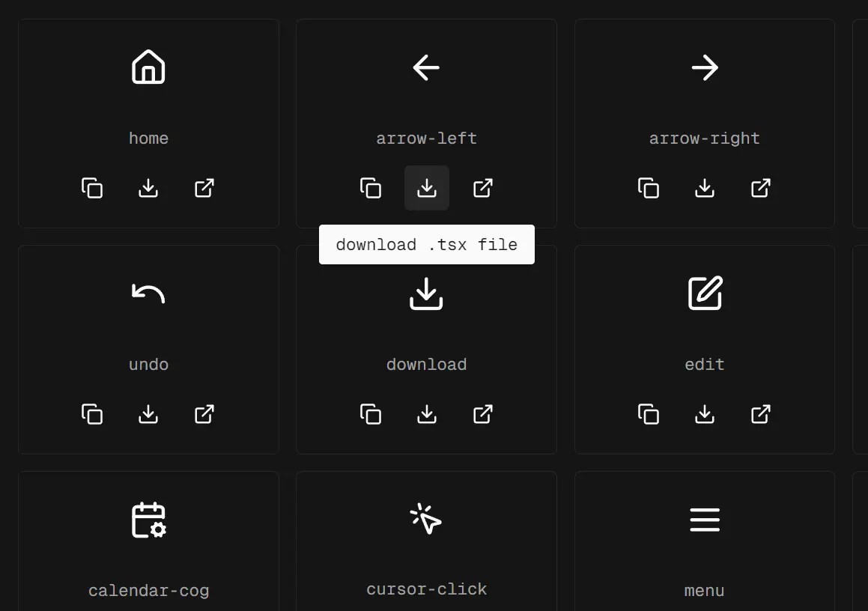868x611 pixels.
Task: Download the home icon file
Action: point(148,188)
